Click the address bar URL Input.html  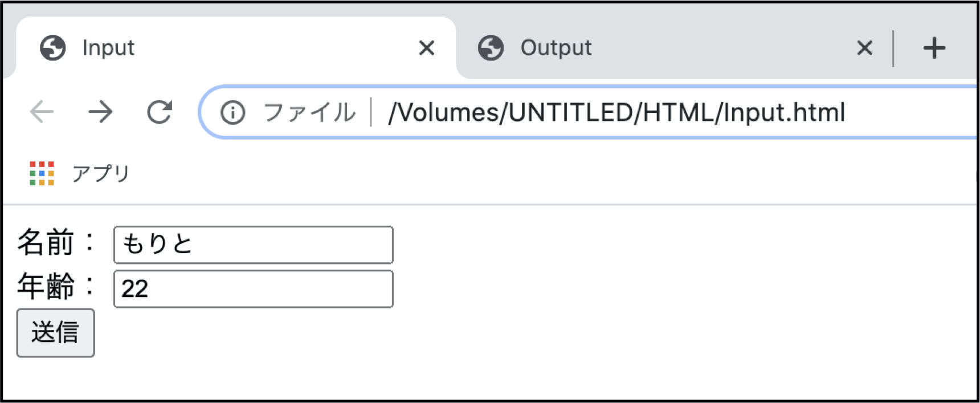tap(616, 112)
